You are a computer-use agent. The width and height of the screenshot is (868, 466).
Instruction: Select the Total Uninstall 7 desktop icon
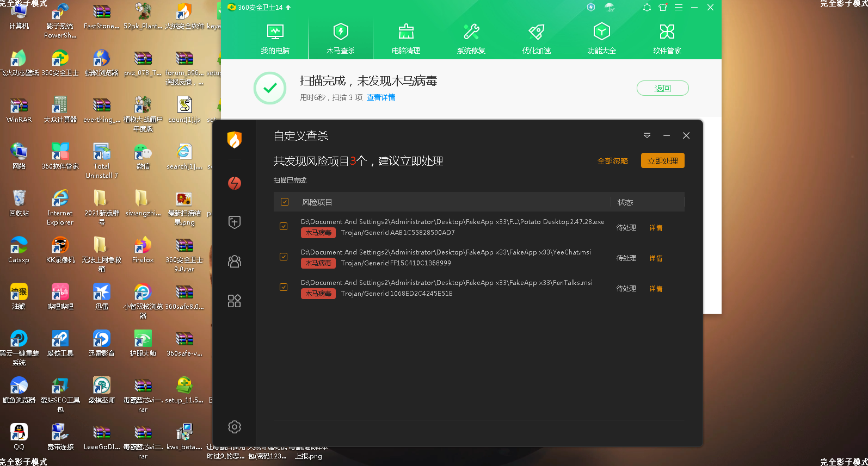102,160
